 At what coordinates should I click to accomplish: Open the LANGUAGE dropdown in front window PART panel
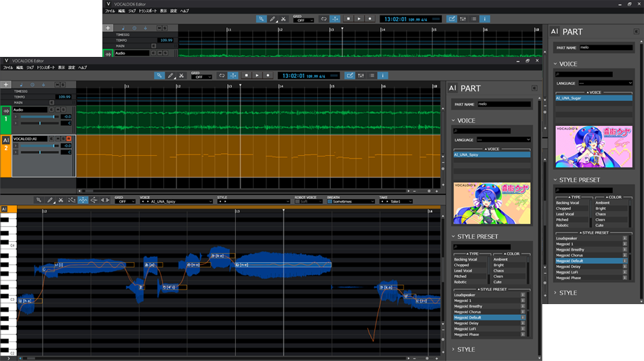point(504,140)
